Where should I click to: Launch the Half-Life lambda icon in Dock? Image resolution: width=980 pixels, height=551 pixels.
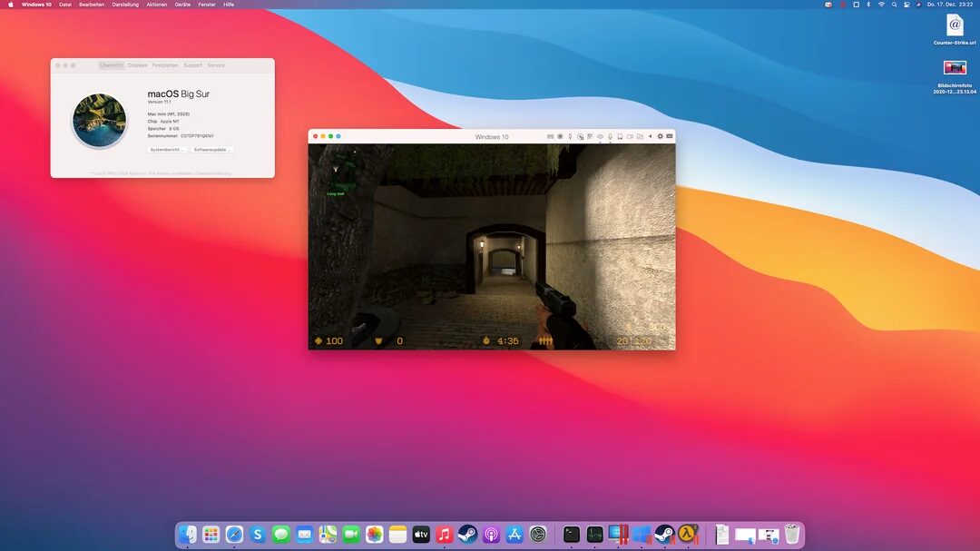tap(688, 535)
